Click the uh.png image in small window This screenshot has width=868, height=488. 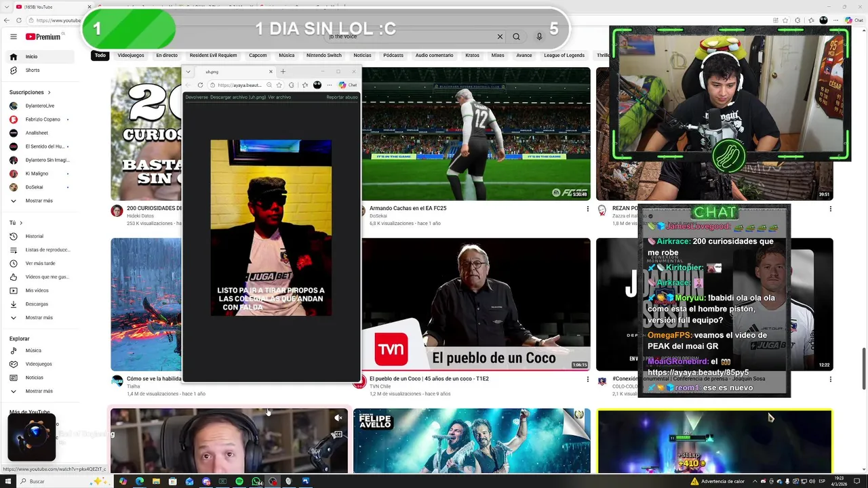tap(271, 228)
